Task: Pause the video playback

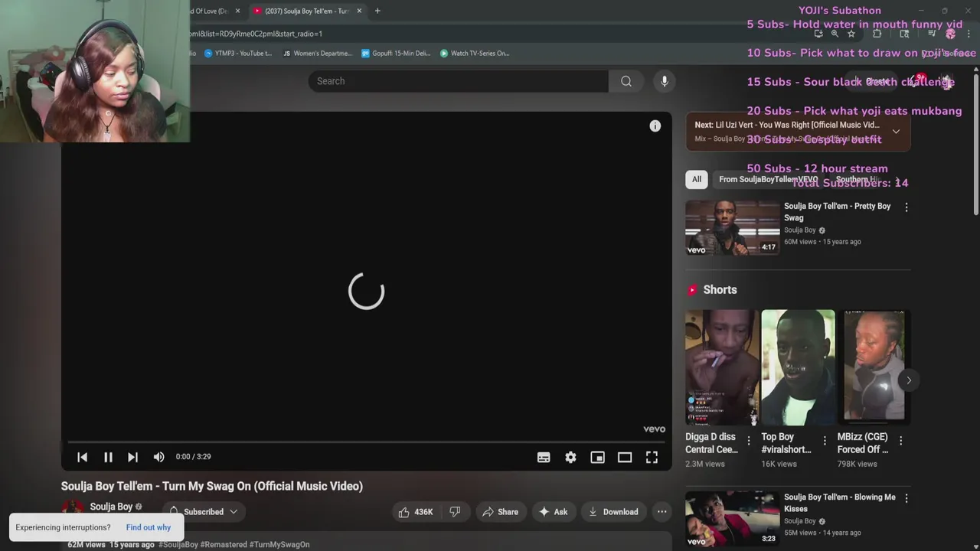Action: (108, 457)
